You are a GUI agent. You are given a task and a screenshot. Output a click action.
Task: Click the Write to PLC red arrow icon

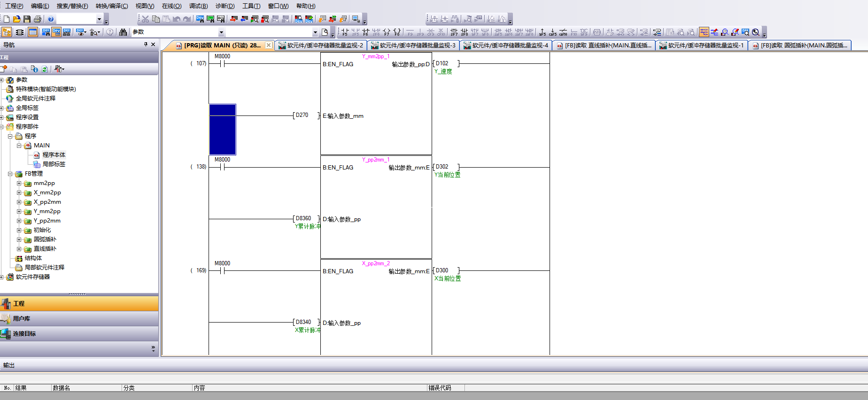click(234, 19)
